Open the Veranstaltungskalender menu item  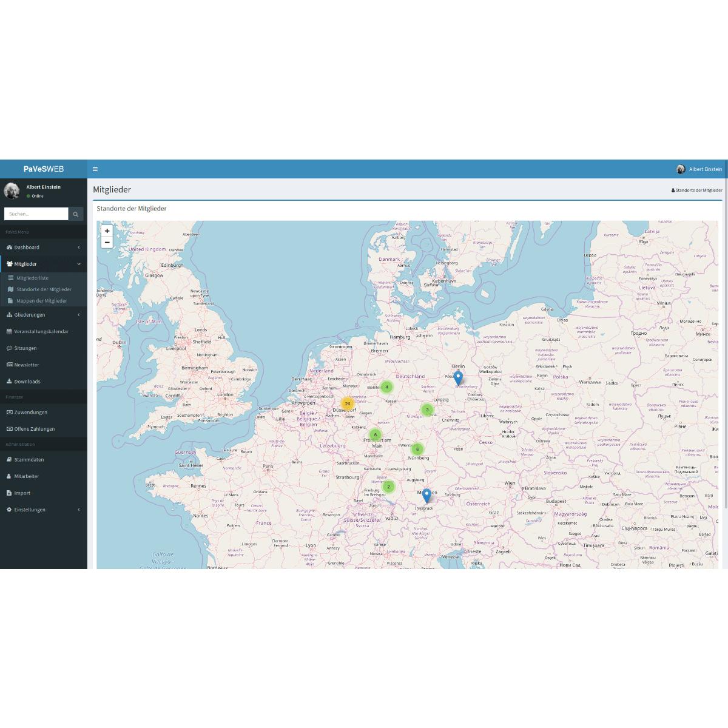44,331
